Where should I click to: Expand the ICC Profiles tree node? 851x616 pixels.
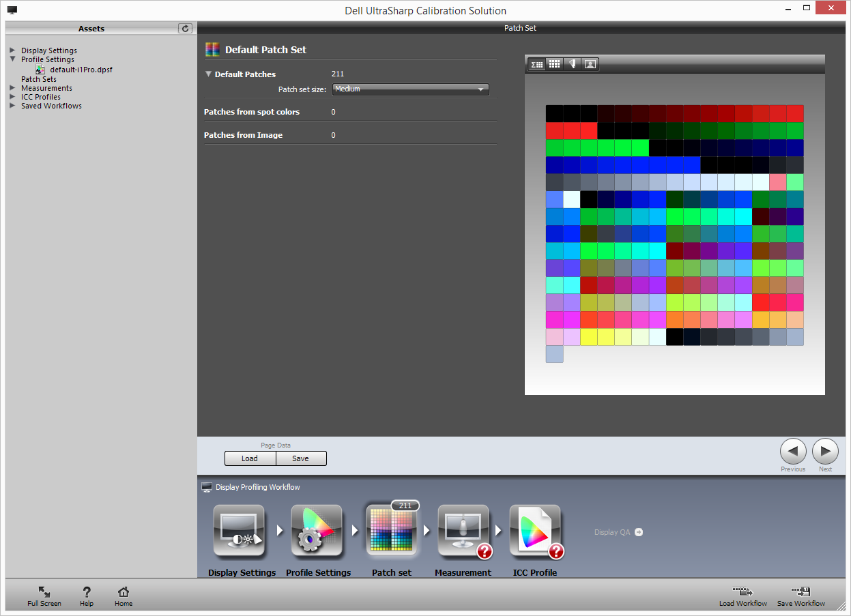coord(12,97)
